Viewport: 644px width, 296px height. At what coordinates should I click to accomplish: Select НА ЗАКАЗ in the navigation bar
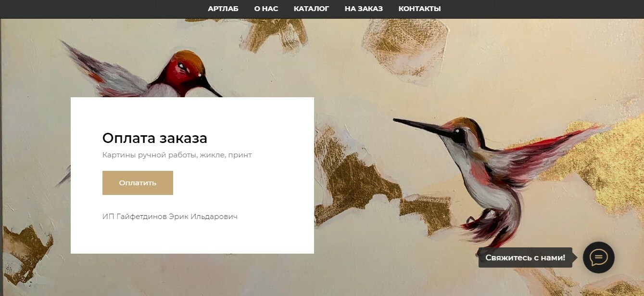point(364,9)
